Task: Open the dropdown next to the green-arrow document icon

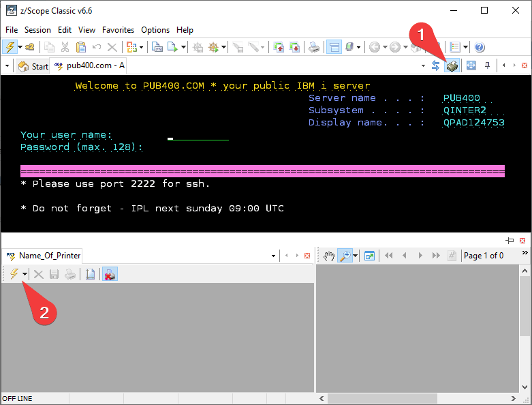Action: coord(183,47)
